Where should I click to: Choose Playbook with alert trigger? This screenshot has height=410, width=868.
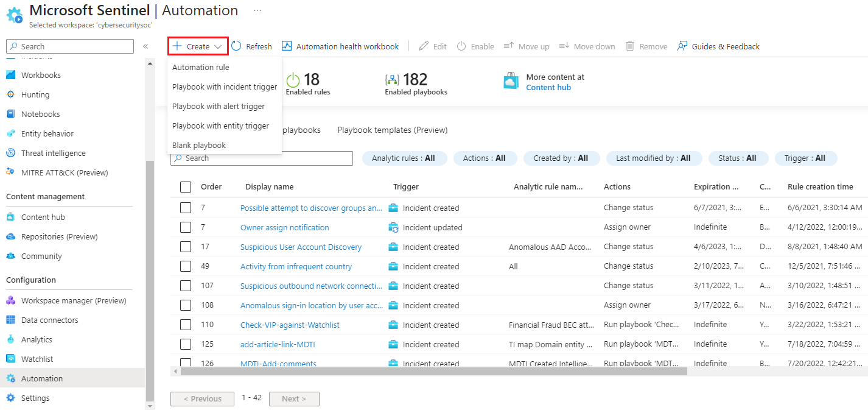224,106
